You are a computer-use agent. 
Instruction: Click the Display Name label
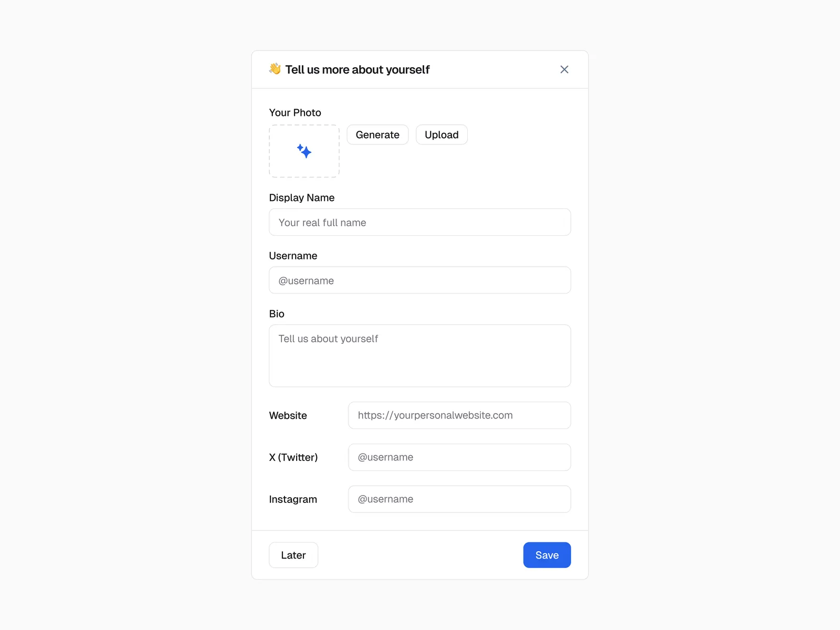pos(301,198)
